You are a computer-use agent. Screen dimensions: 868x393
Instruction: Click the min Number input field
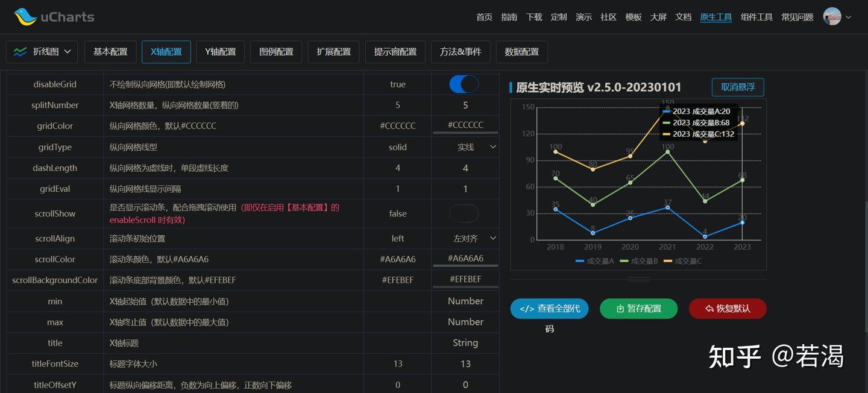click(x=465, y=301)
